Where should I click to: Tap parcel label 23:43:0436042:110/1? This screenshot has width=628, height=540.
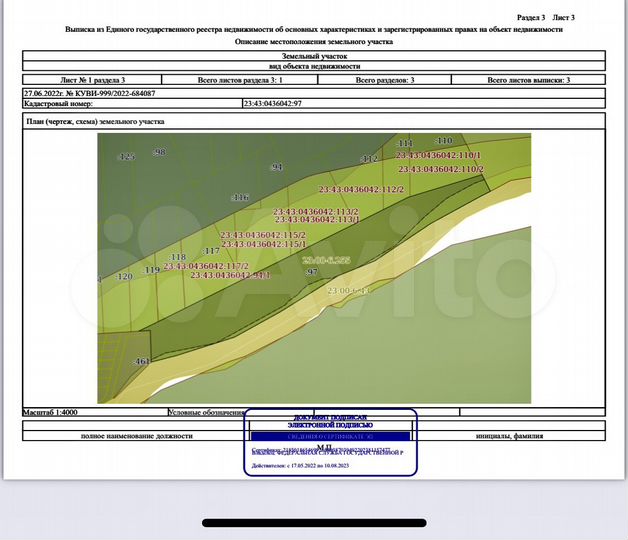(x=438, y=156)
